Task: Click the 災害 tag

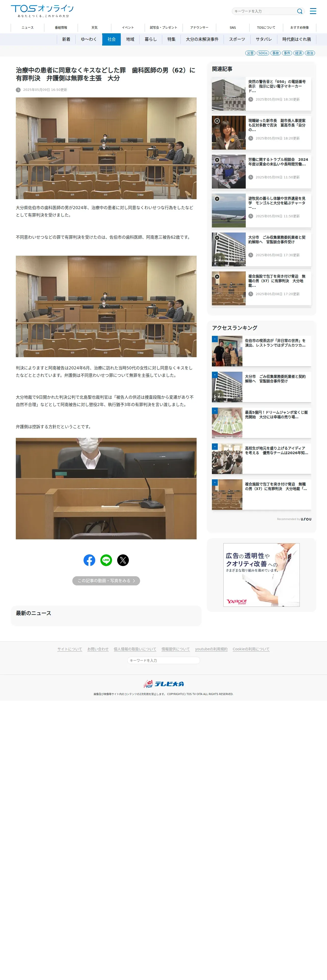Action: click(x=250, y=53)
